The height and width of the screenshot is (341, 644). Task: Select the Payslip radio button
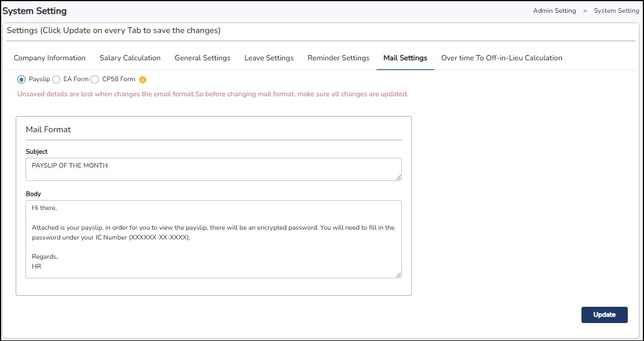coord(21,79)
